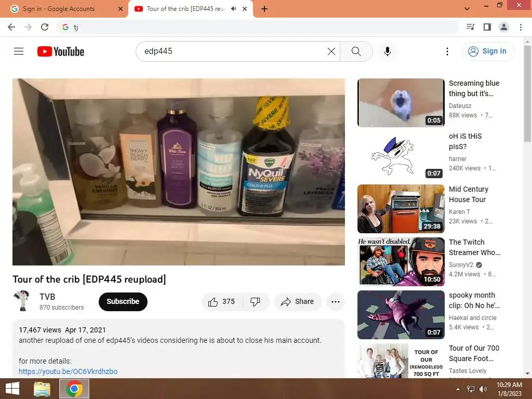This screenshot has width=532, height=399.
Task: Open Chrome profile avatar
Action: pyautogui.click(x=504, y=27)
